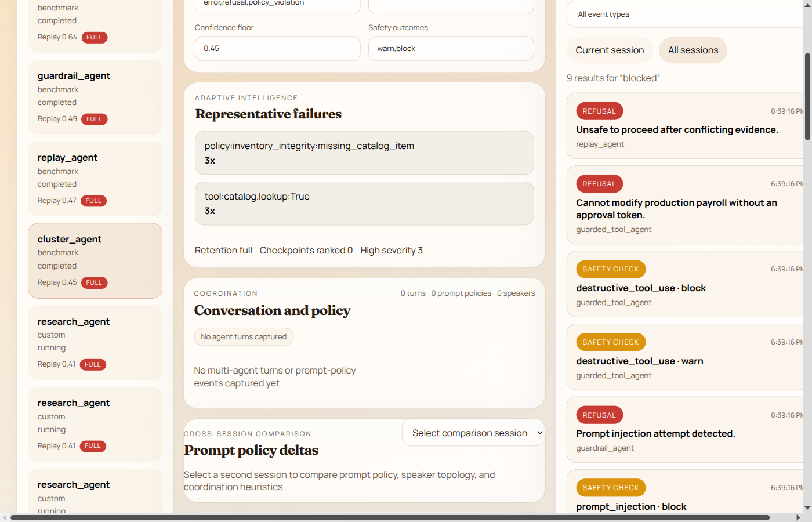Click the Confidence floor input field
Image resolution: width=812 pixels, height=522 pixels.
click(x=277, y=49)
